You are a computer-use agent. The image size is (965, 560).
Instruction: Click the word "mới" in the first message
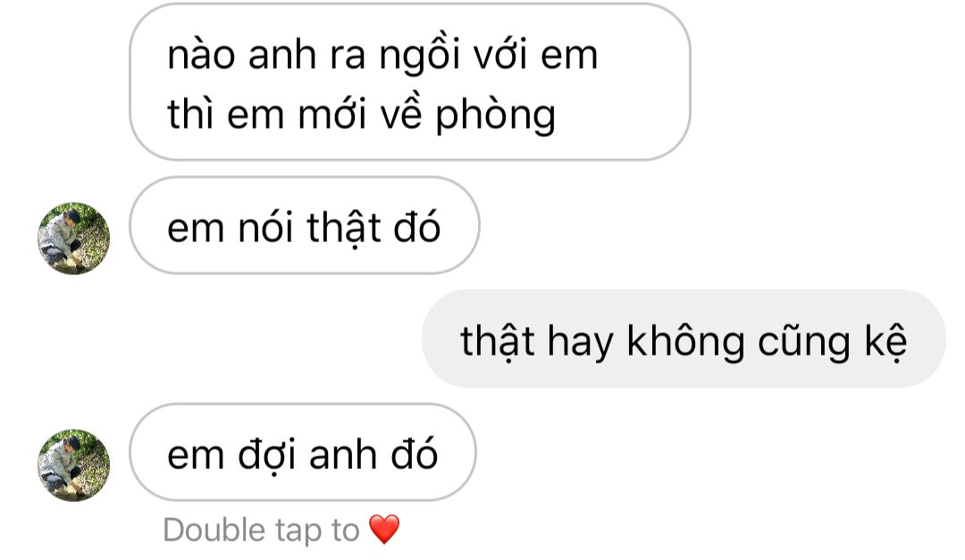point(333,116)
